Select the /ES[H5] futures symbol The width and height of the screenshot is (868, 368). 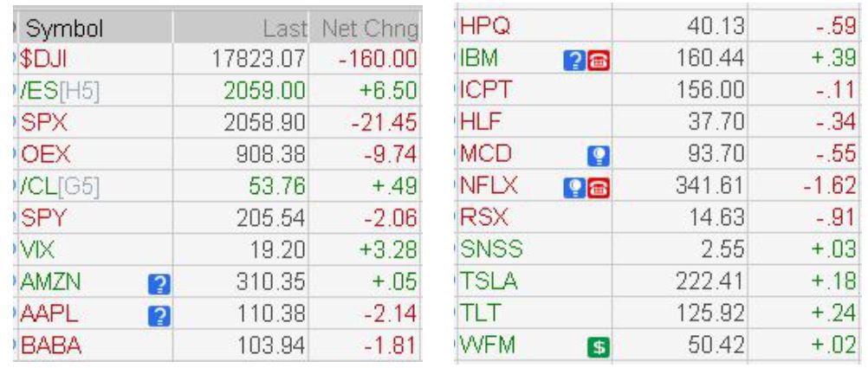[x=59, y=91]
